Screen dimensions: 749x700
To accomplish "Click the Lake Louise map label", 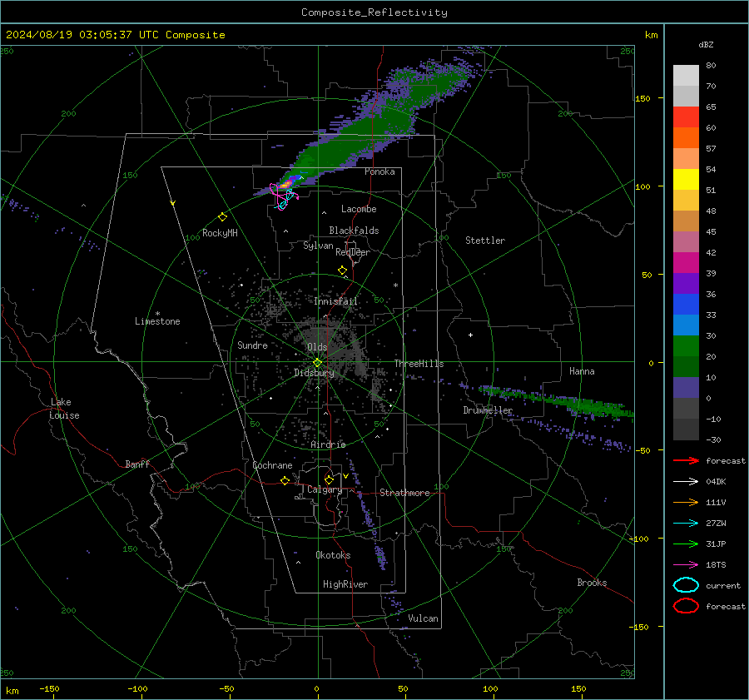I will coord(64,409).
